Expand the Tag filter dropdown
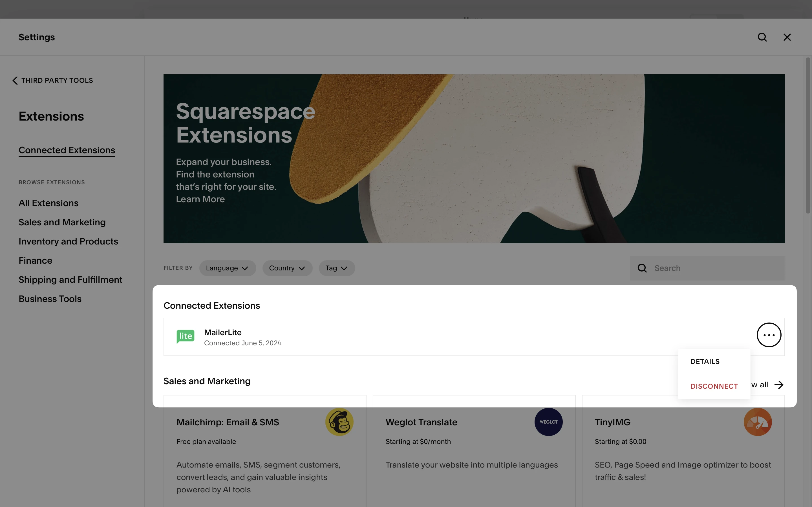 (337, 268)
